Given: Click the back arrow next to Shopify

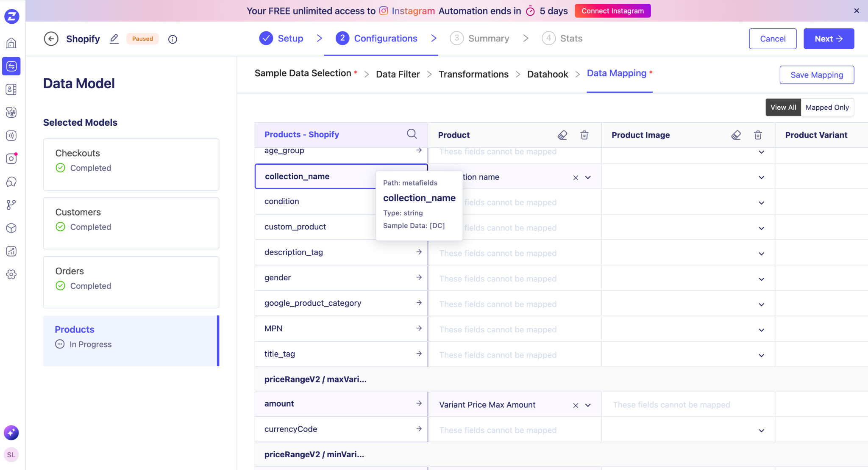Looking at the screenshot, I should [x=51, y=39].
